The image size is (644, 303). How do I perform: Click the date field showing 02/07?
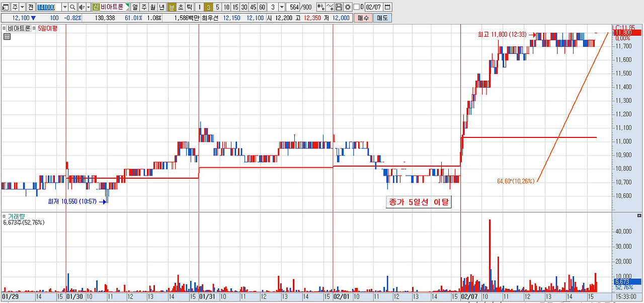pos(373,7)
